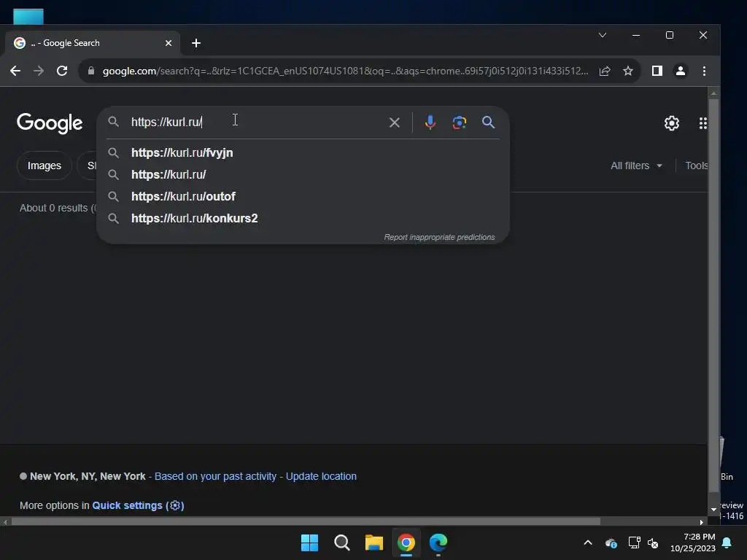Select suggestion https://kurl.ru/konkurs2

pyautogui.click(x=303, y=219)
